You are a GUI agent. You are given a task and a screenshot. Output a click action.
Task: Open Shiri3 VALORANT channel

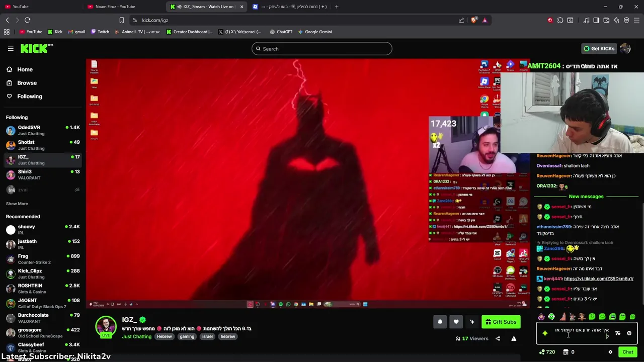pyautogui.click(x=43, y=174)
